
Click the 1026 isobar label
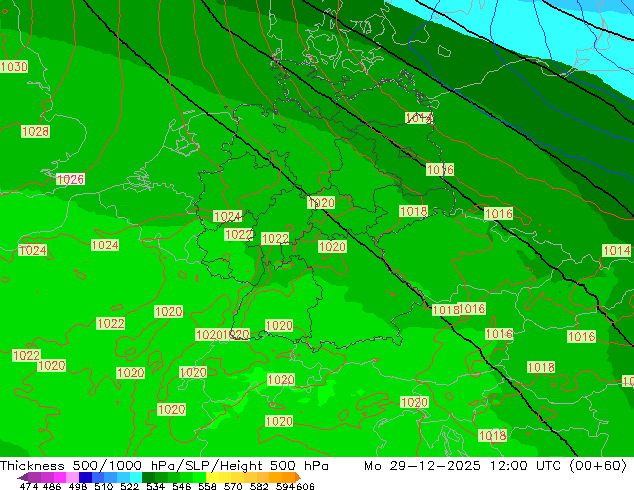click(x=70, y=179)
